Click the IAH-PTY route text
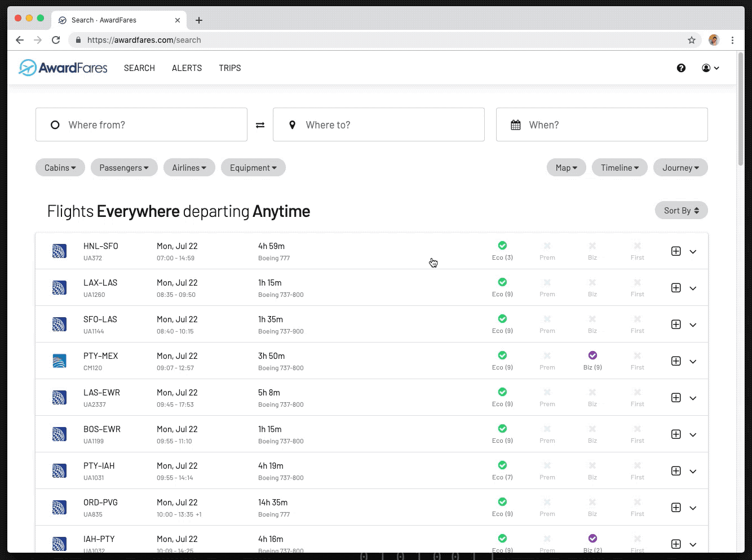 point(99,539)
